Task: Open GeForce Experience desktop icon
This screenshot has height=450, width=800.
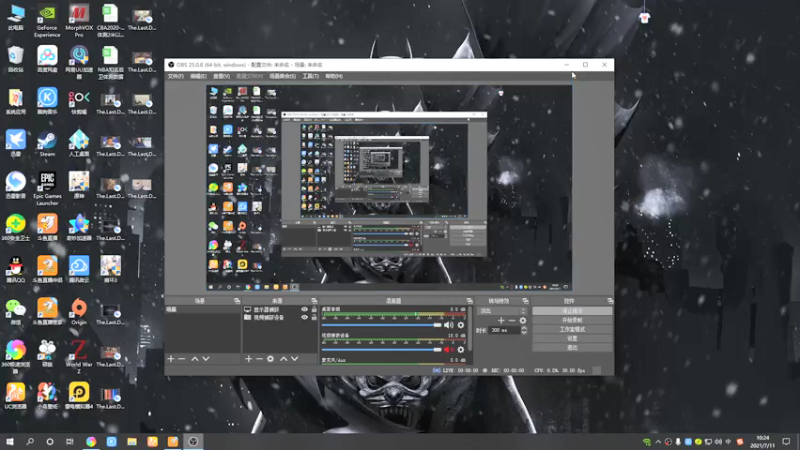Action: [x=47, y=20]
